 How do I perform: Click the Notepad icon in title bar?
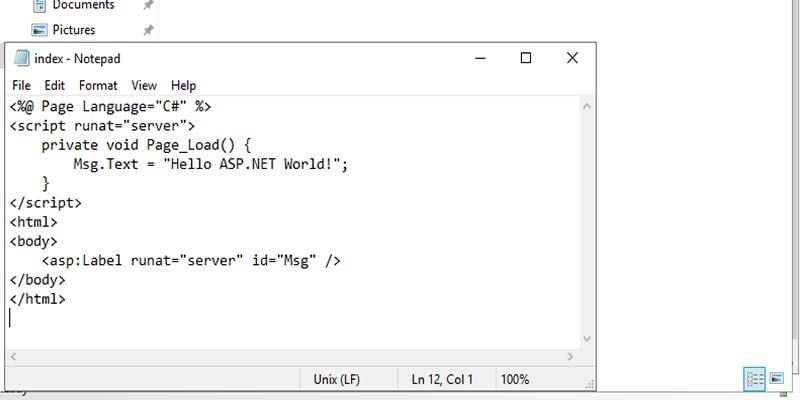pos(19,58)
